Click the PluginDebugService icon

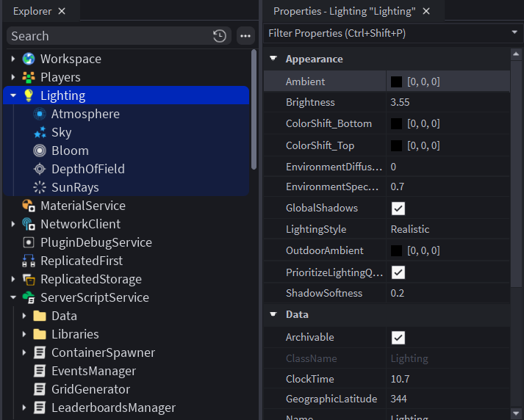pos(29,242)
